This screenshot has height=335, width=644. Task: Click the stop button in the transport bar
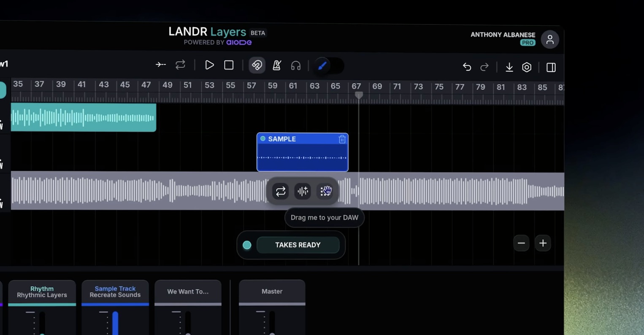tap(229, 65)
